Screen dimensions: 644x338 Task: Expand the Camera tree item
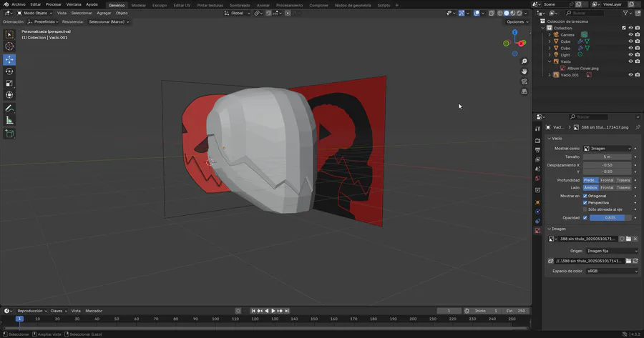pyautogui.click(x=550, y=35)
